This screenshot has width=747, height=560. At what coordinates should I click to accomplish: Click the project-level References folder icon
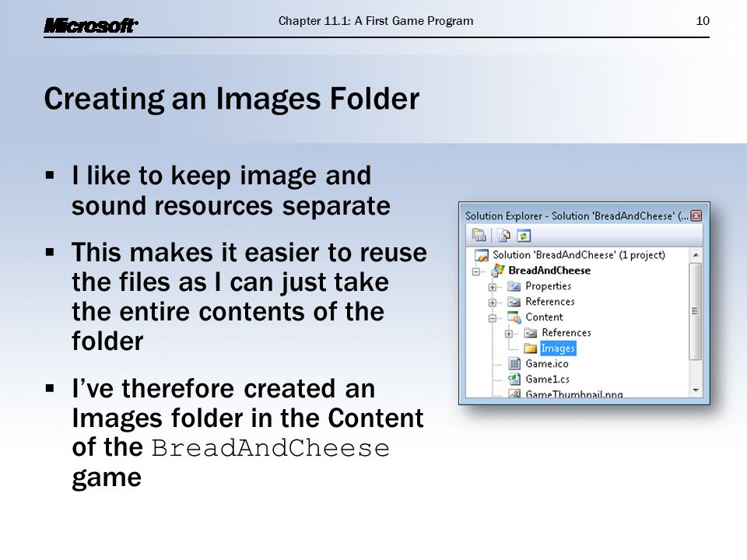click(514, 302)
